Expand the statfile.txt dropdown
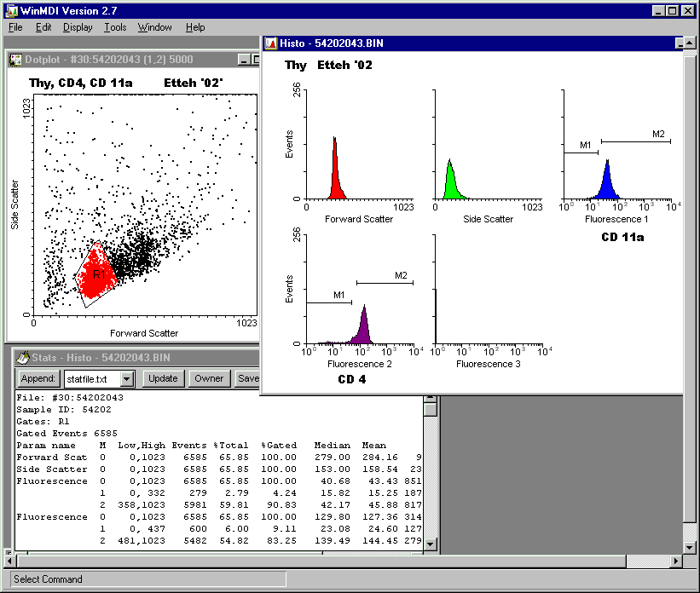700x593 pixels. (127, 379)
